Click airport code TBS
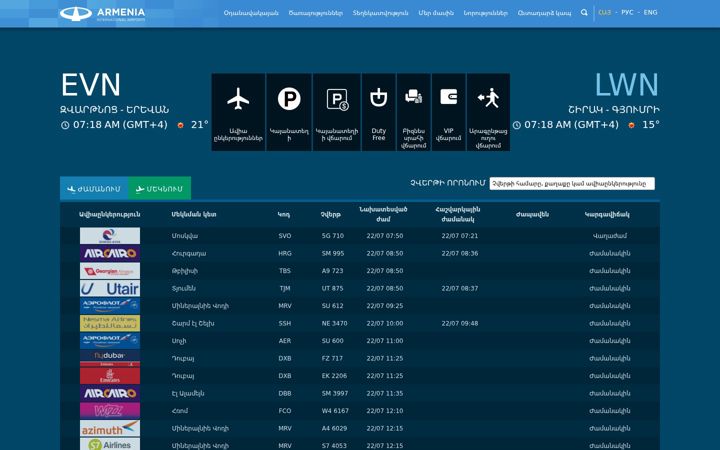720x450 pixels. tap(285, 271)
